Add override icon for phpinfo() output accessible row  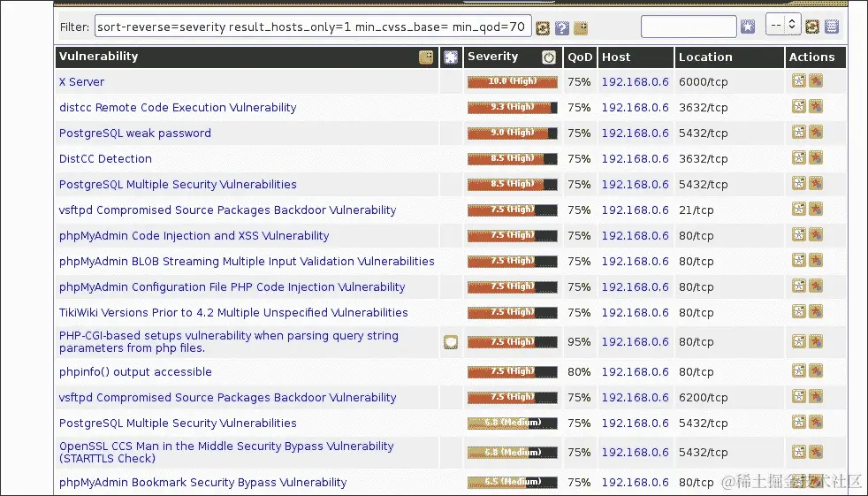(x=816, y=370)
